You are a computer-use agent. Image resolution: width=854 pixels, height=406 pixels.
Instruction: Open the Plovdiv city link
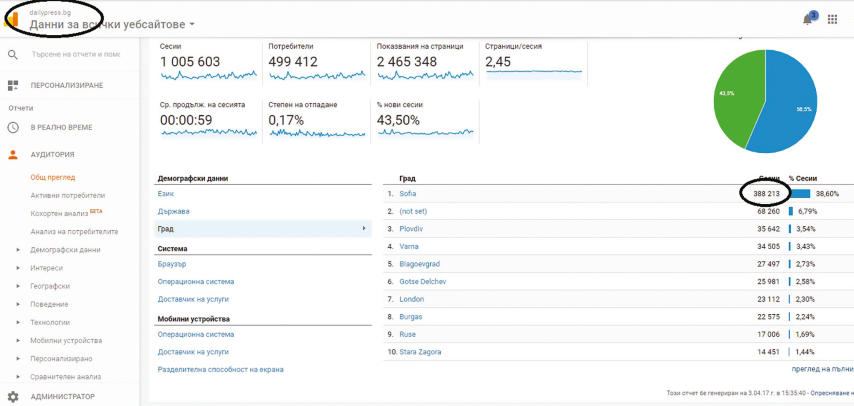coord(410,229)
